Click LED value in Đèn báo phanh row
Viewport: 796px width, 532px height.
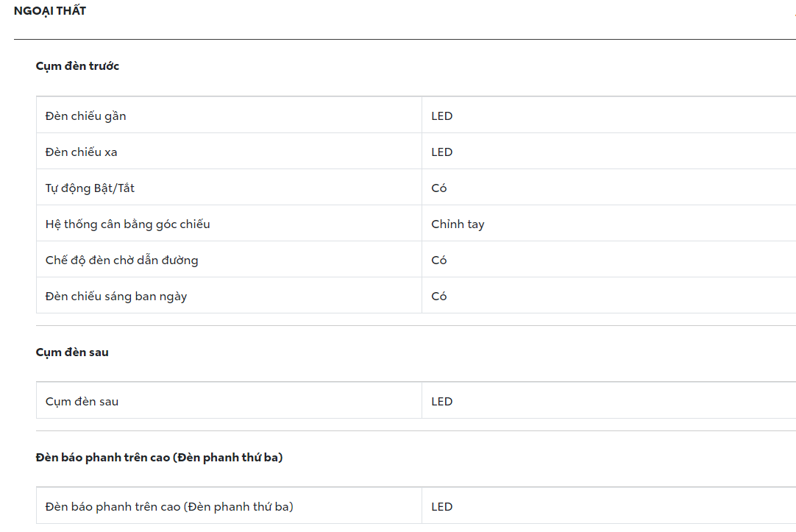click(x=442, y=507)
